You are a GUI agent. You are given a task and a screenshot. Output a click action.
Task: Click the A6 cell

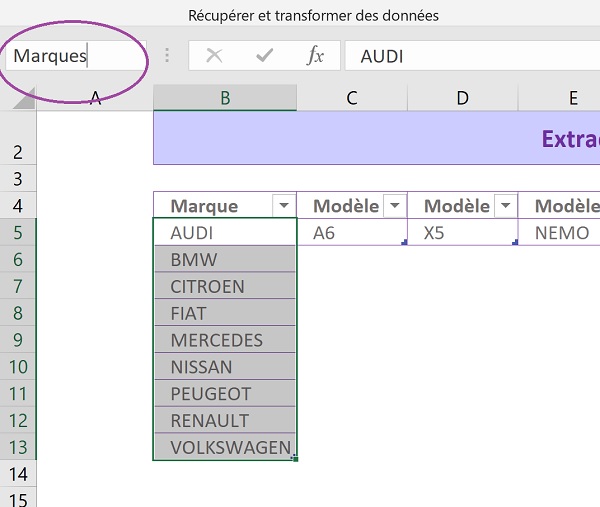click(x=352, y=232)
